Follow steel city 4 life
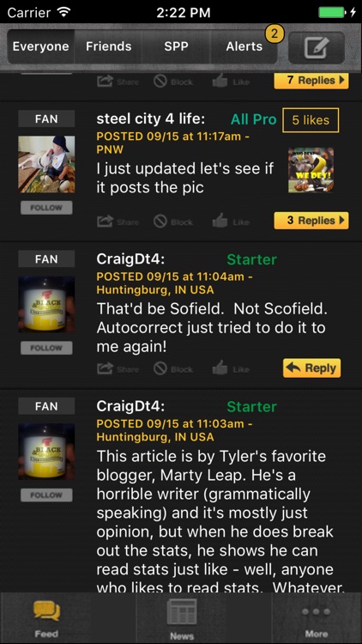362x644 pixels. [x=46, y=208]
